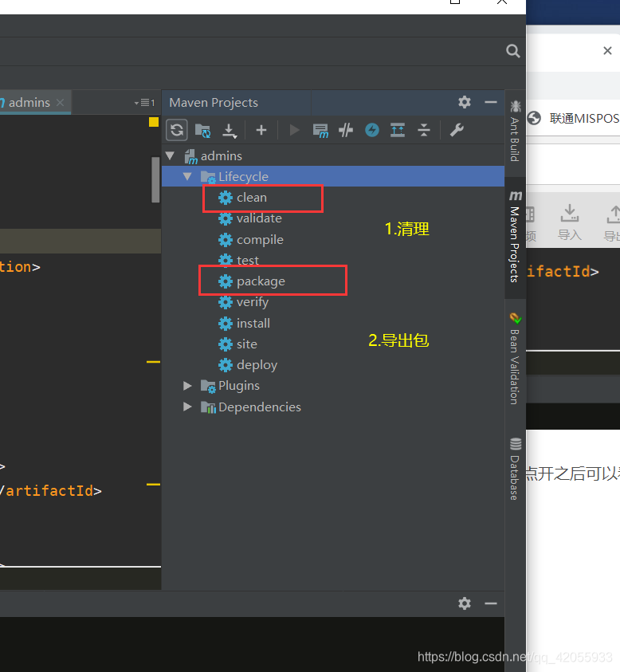Open the Maven Projects side tab
Screen dimensions: 620x672
[x=515, y=237]
